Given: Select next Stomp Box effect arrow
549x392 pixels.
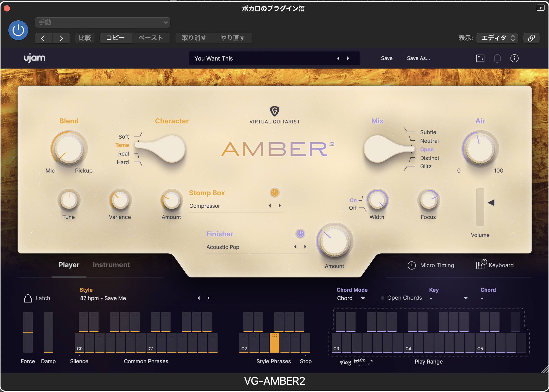Looking at the screenshot, I should point(279,206).
